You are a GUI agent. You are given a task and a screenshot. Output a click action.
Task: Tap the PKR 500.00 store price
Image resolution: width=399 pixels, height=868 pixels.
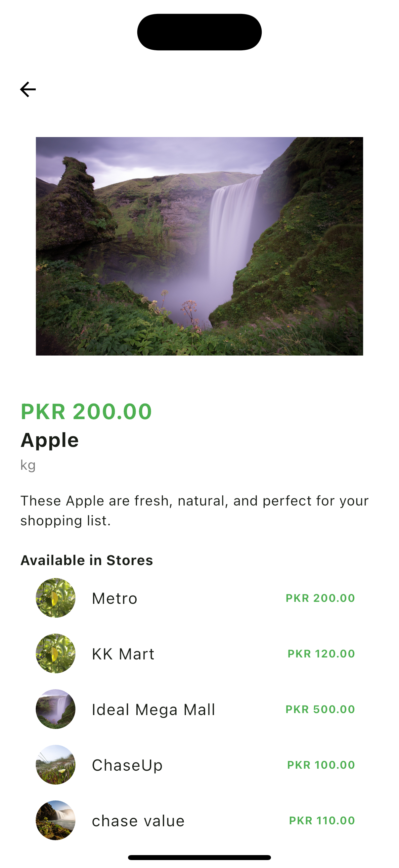[x=320, y=709]
